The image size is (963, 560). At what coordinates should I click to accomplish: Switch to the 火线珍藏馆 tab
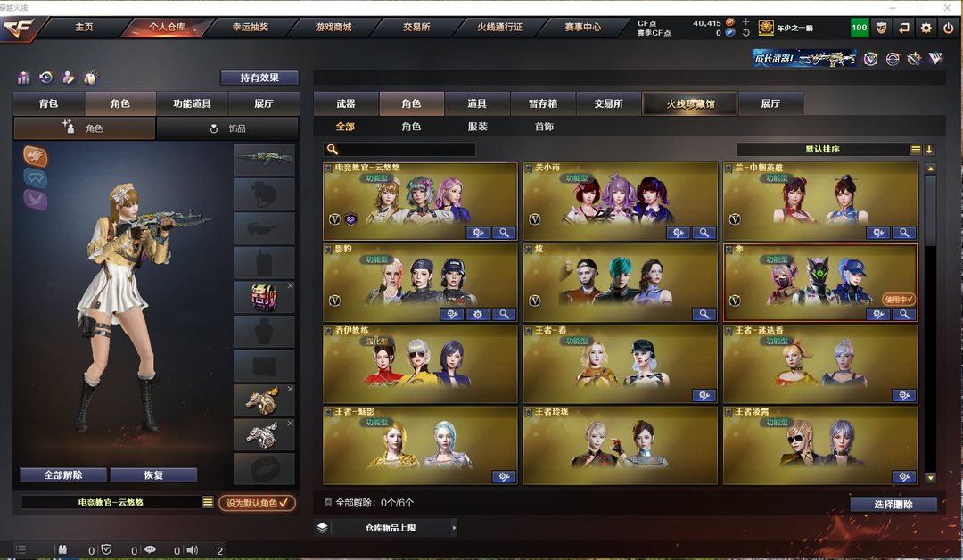(x=690, y=103)
